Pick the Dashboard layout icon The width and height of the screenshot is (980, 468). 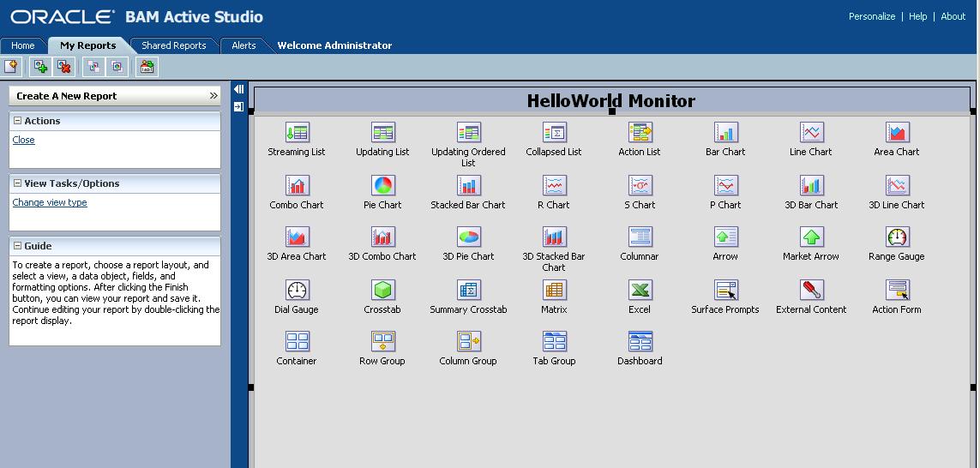(640, 342)
